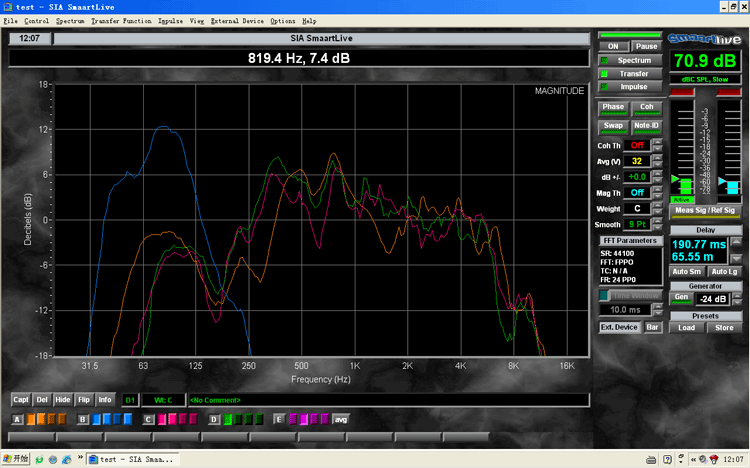Open the Windows Start button

click(x=16, y=459)
